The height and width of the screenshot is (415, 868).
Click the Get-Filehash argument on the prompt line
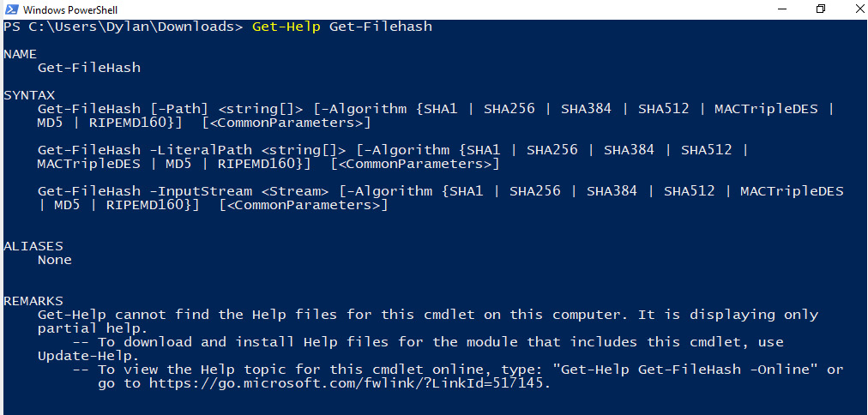click(x=381, y=27)
